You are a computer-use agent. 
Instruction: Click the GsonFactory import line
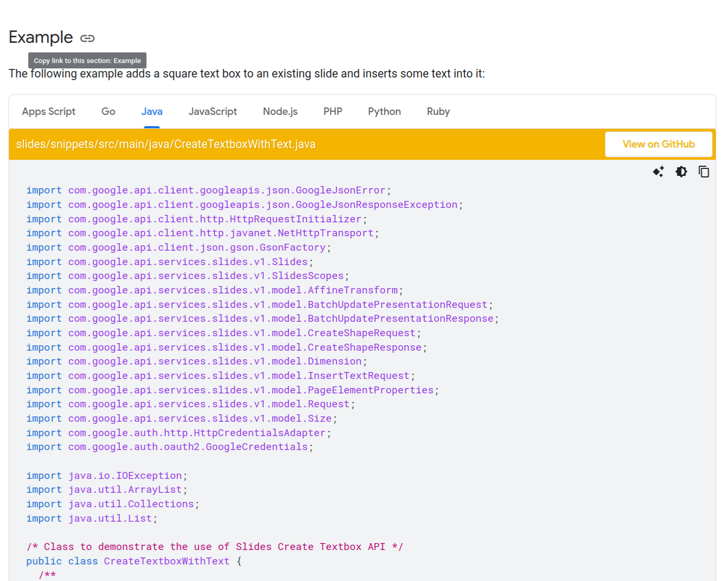tap(179, 247)
